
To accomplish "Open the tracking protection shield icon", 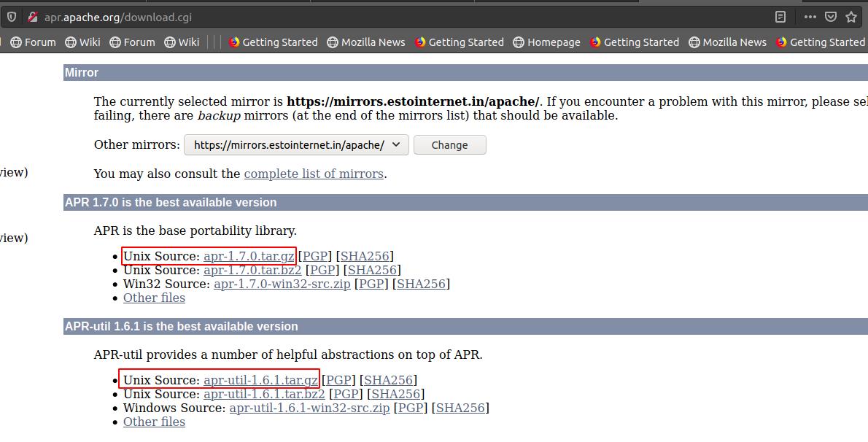I will pos(12,18).
